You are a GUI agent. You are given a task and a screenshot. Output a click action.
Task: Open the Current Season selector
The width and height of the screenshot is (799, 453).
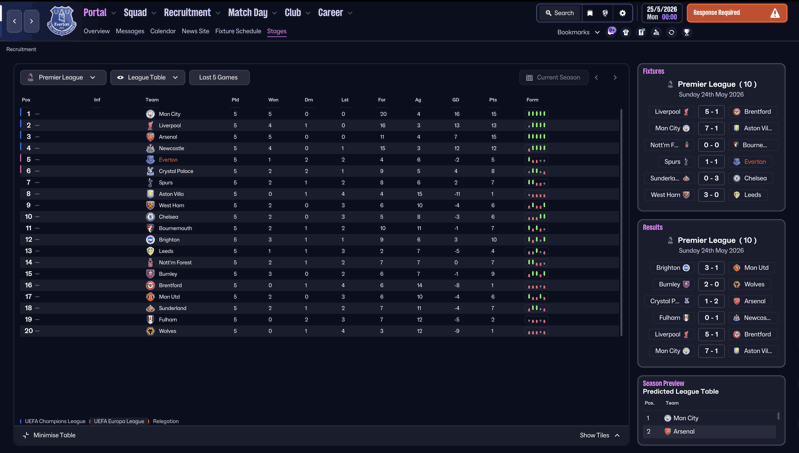pos(554,77)
